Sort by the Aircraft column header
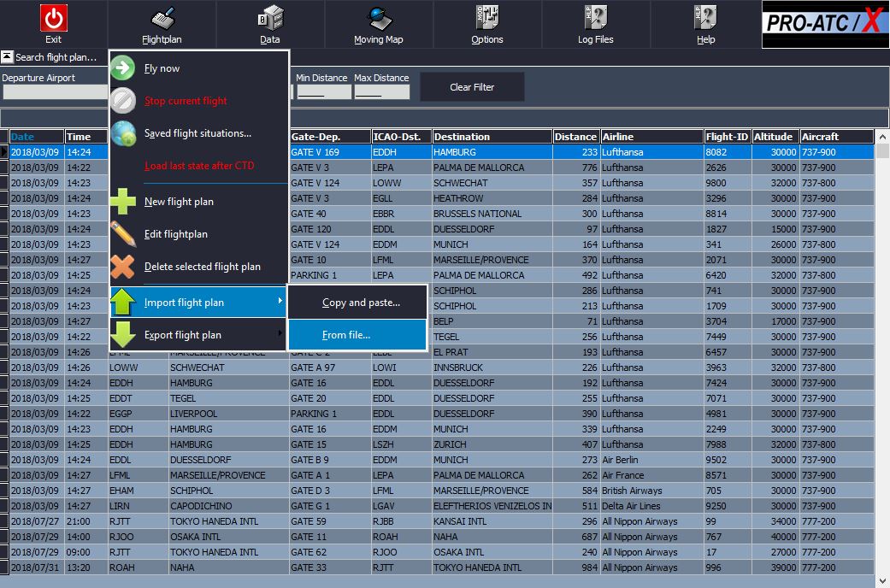 [837, 137]
